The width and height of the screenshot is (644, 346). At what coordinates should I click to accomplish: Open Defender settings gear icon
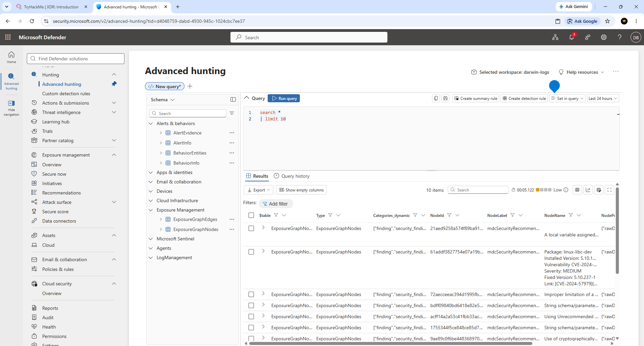click(604, 37)
